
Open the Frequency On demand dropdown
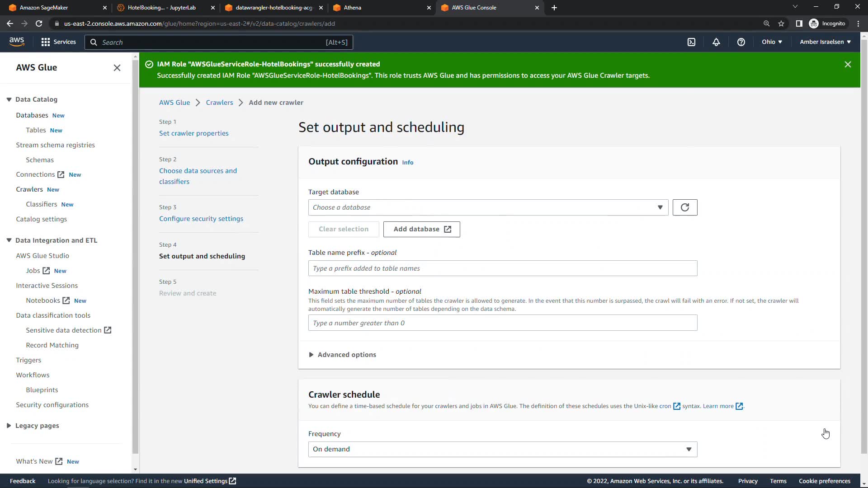tap(502, 449)
